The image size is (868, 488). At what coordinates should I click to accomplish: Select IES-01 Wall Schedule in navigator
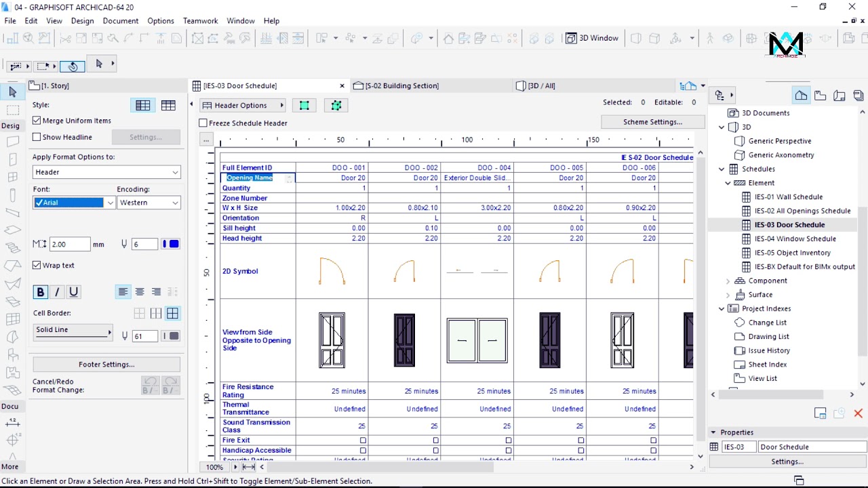pos(788,197)
